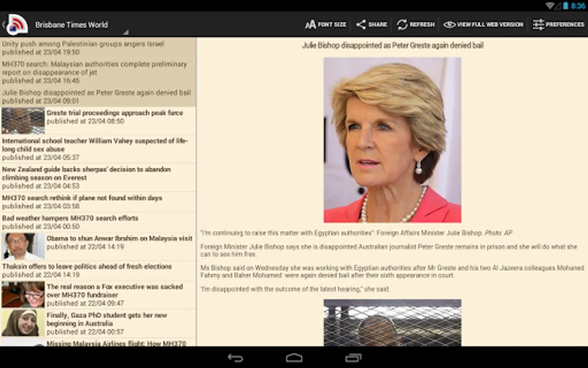This screenshot has width=588, height=368.
Task: Click the caged defendant article photo
Action: (x=392, y=323)
